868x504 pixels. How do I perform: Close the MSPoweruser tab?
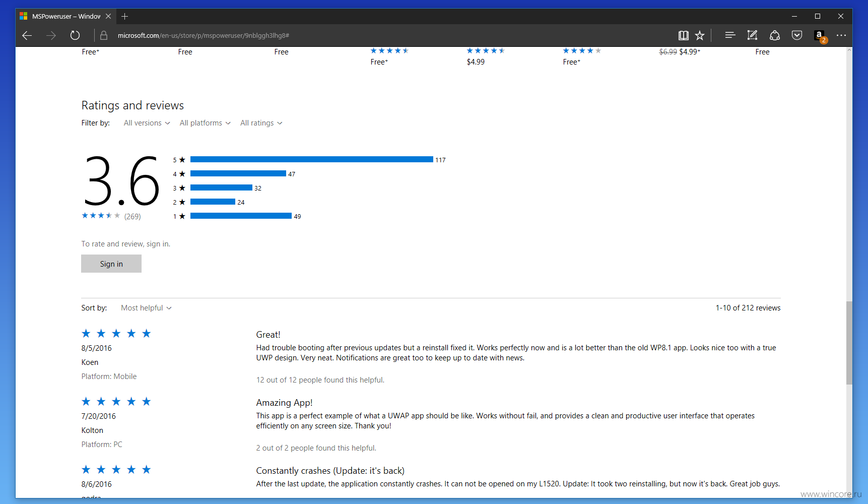click(x=108, y=16)
